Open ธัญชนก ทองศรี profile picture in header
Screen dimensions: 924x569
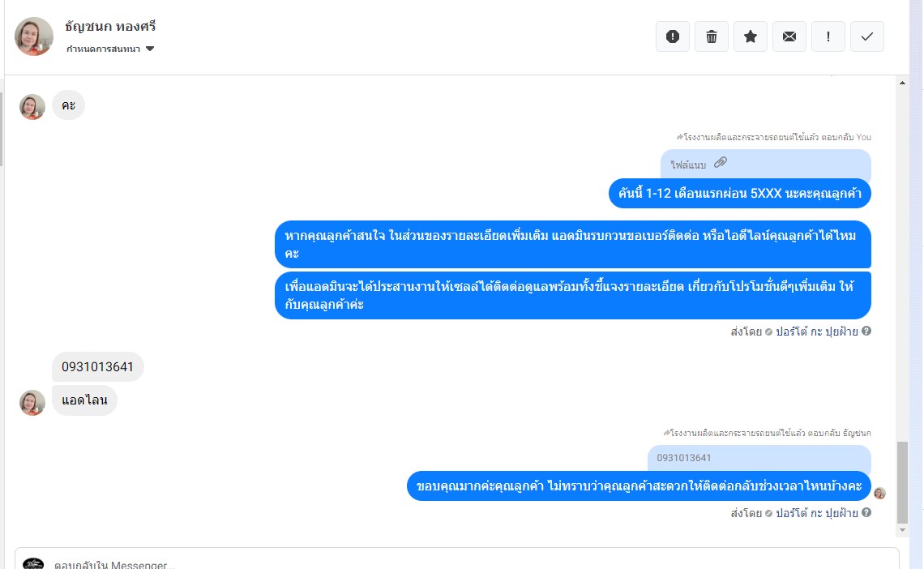pyautogui.click(x=33, y=36)
